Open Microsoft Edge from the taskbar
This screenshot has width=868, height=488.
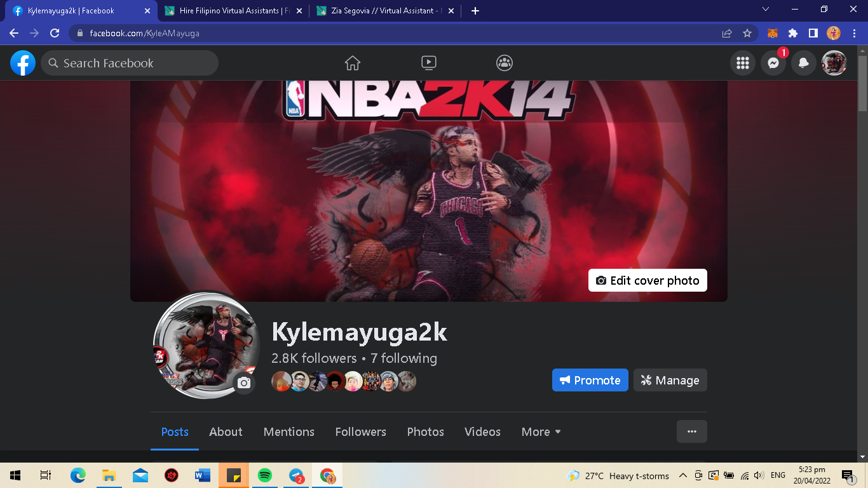click(78, 475)
